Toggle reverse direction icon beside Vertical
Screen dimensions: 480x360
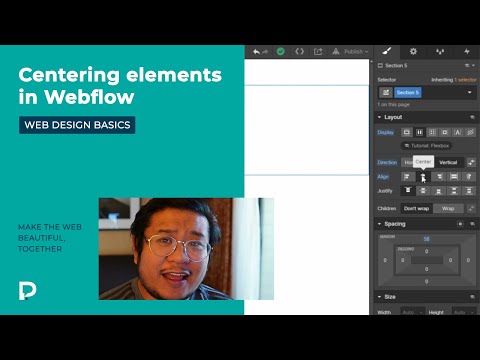tap(471, 162)
